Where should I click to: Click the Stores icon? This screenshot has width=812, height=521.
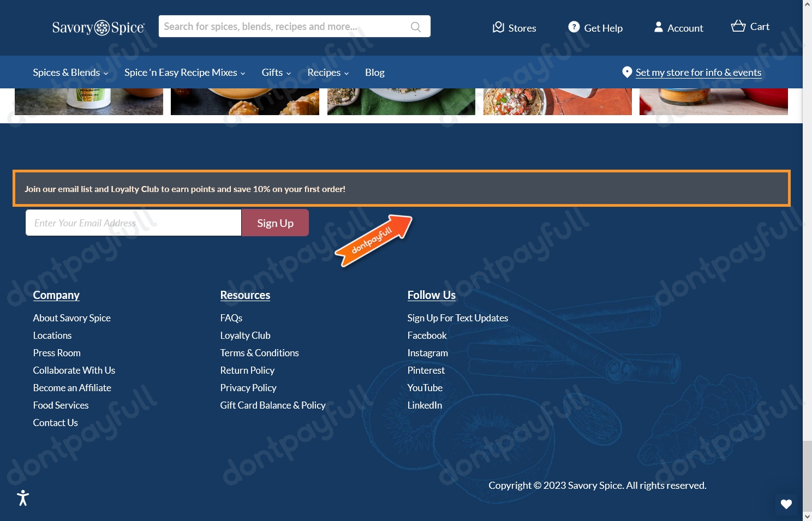(x=498, y=27)
